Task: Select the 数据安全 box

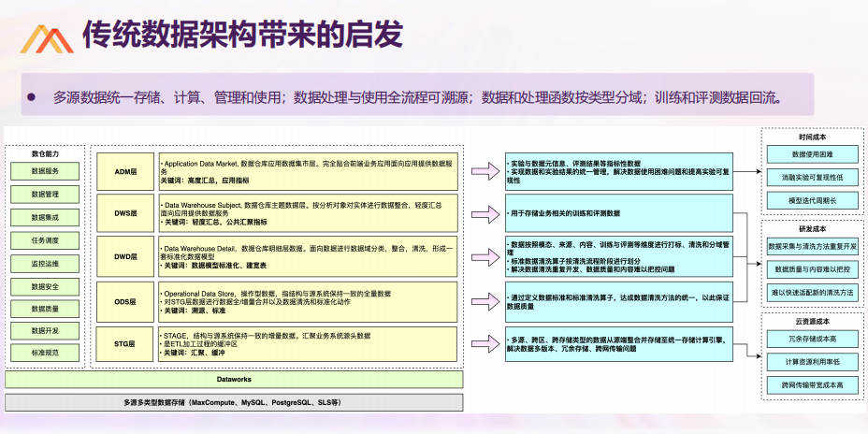Action: click(x=45, y=286)
